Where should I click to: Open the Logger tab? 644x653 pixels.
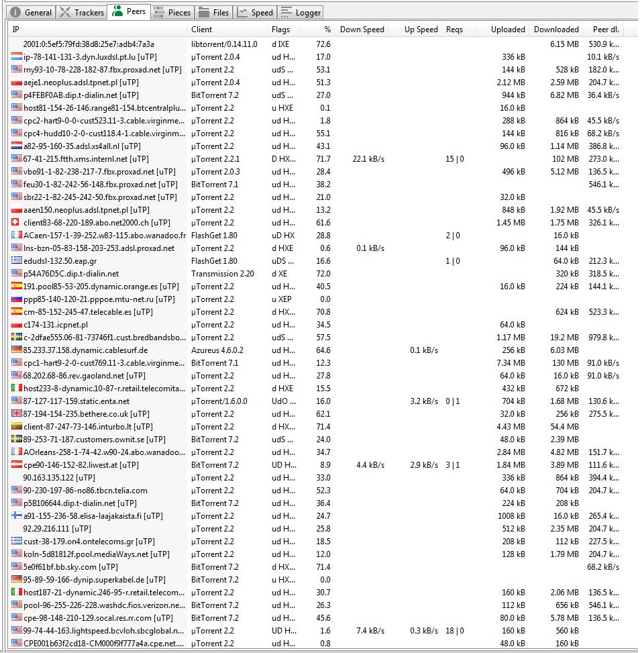pyautogui.click(x=301, y=13)
